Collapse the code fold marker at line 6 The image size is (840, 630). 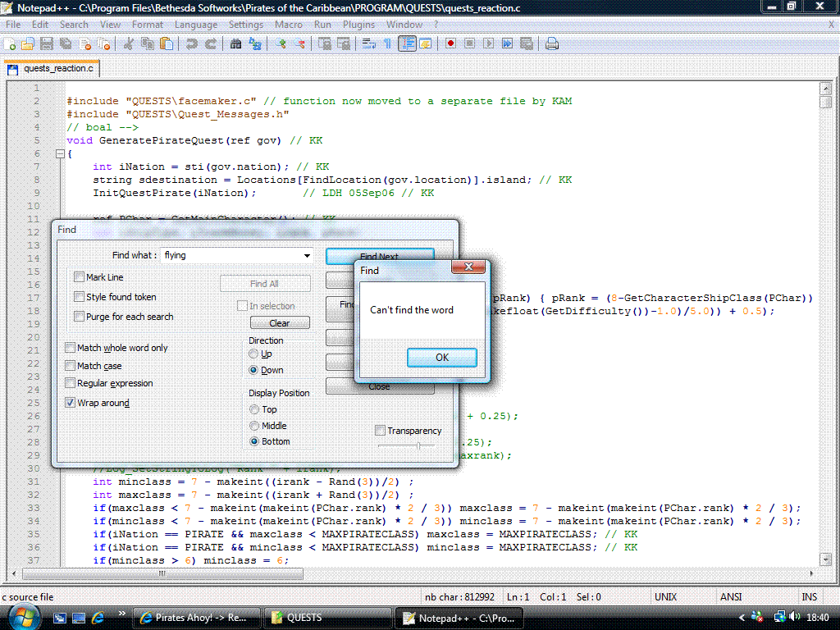pos(60,153)
